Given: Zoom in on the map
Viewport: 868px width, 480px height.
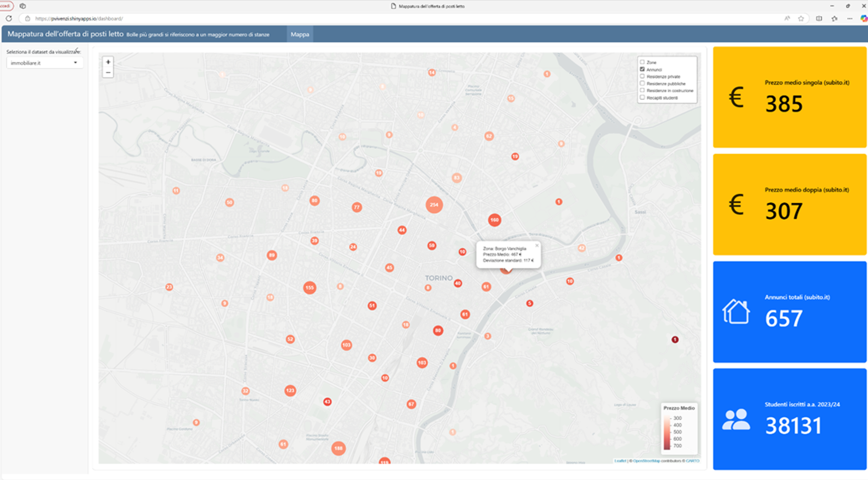Looking at the screenshot, I should coord(108,62).
